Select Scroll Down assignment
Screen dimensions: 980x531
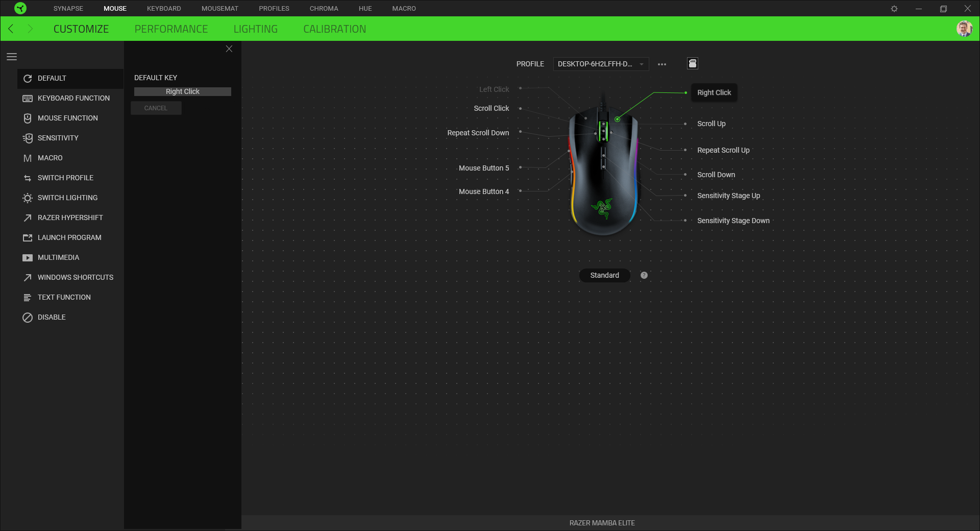coord(716,175)
